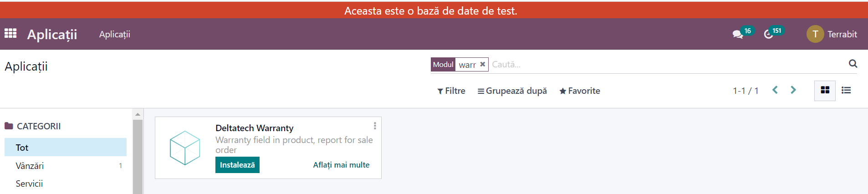Go to next page of results

[x=793, y=90]
